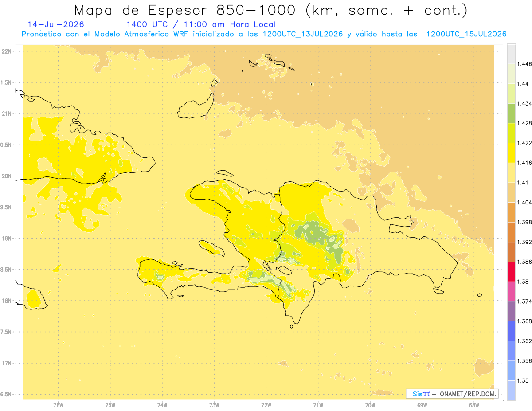Viewport: 532px width, 411px height.
Task: Click the legend value '1.434'
Action: tap(524, 103)
